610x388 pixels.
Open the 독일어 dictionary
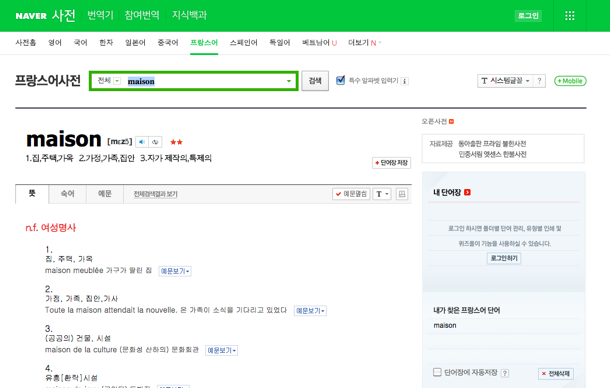pos(280,42)
